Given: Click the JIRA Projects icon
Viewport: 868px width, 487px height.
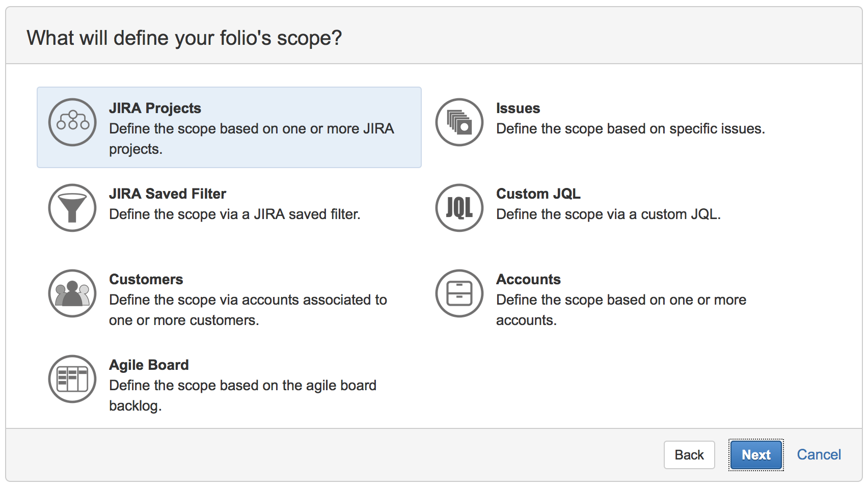Looking at the screenshot, I should pyautogui.click(x=72, y=122).
